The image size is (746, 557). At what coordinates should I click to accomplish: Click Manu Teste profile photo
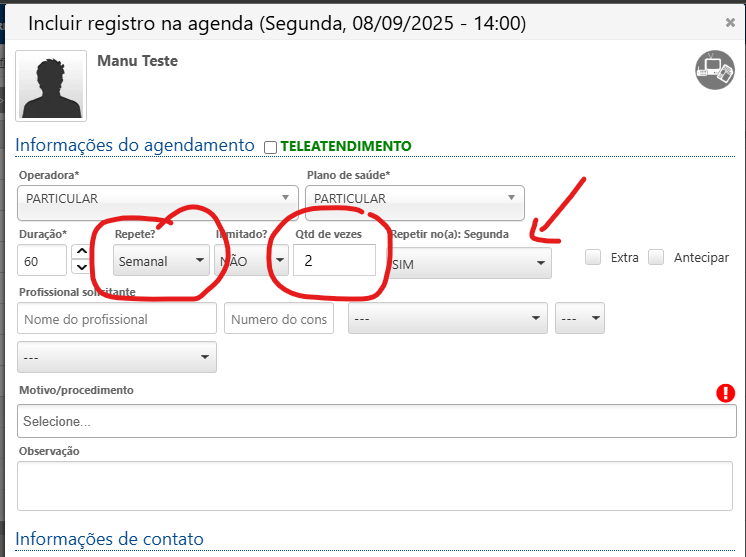click(51, 86)
